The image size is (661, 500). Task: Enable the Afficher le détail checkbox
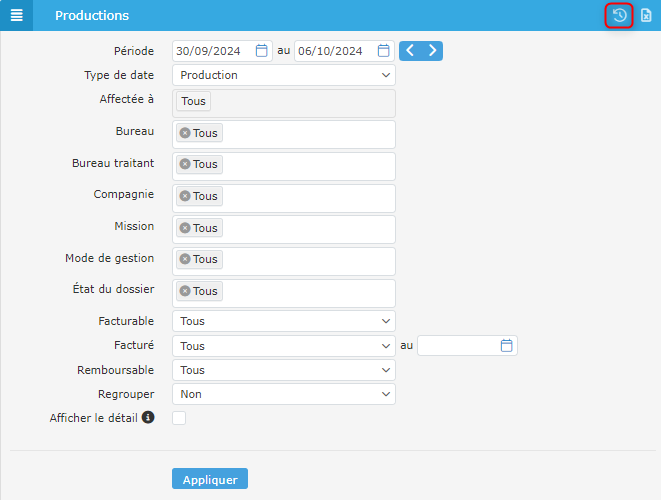[x=179, y=418]
